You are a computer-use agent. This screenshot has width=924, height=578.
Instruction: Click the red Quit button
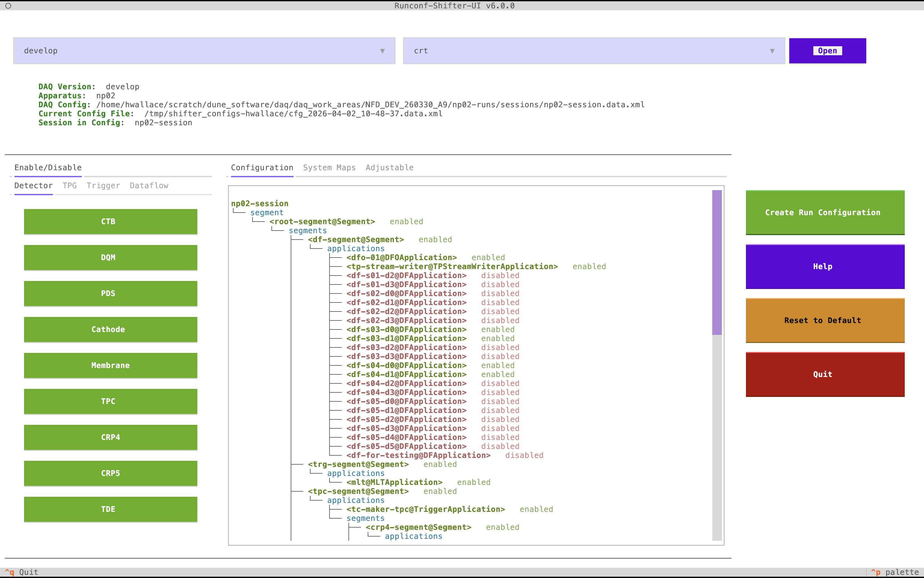click(x=825, y=374)
